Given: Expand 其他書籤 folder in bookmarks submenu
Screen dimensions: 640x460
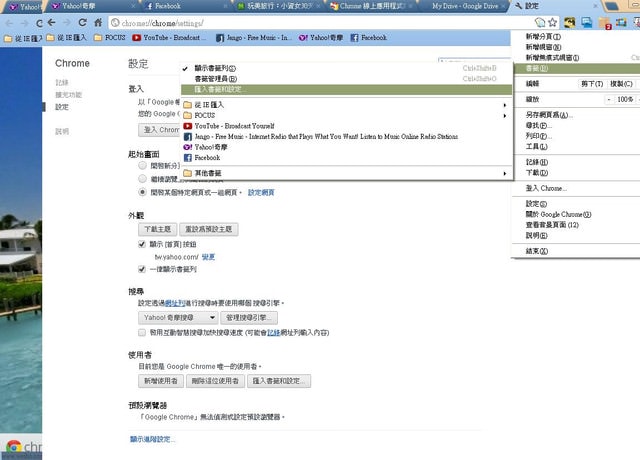Looking at the screenshot, I should click(346, 173).
